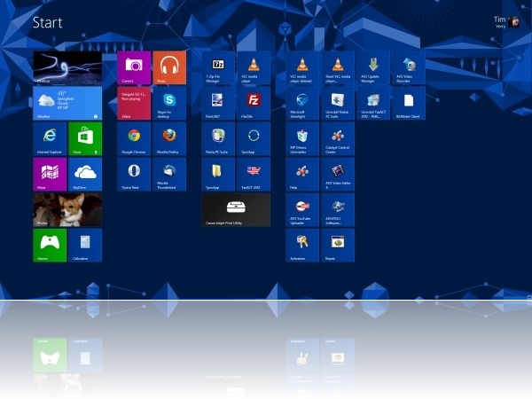Launch Internet Explorer tile
The height and width of the screenshot is (399, 532).
[x=50, y=139]
